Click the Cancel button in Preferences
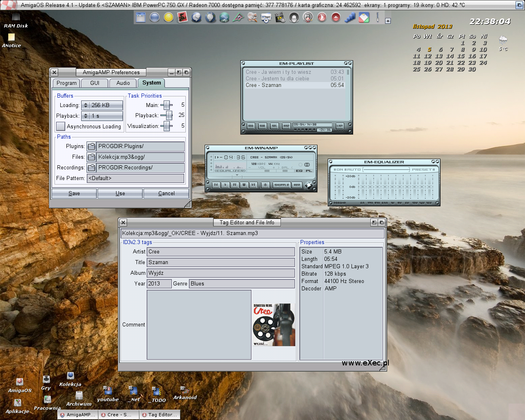 [x=166, y=194]
